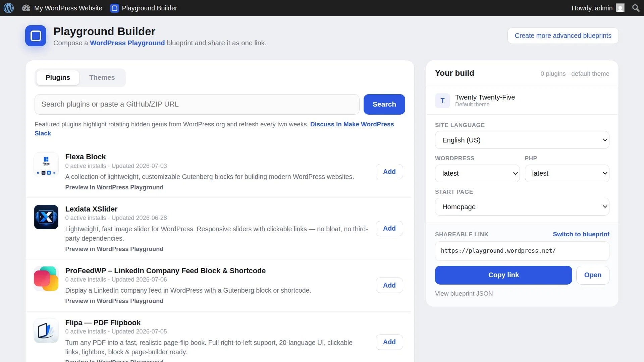Click Switch to blueprint link
644x362 pixels.
point(581,234)
